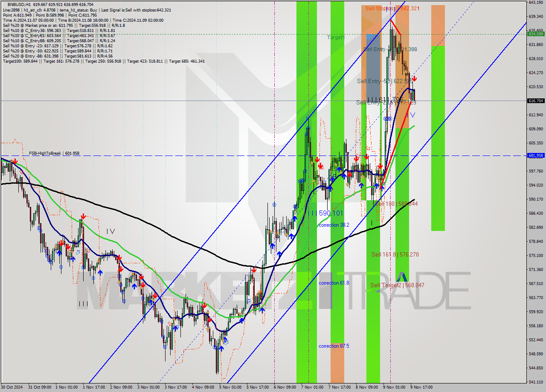Click 559.920 on the price axis
The width and height of the screenshot is (546, 392).
(x=536, y=311)
